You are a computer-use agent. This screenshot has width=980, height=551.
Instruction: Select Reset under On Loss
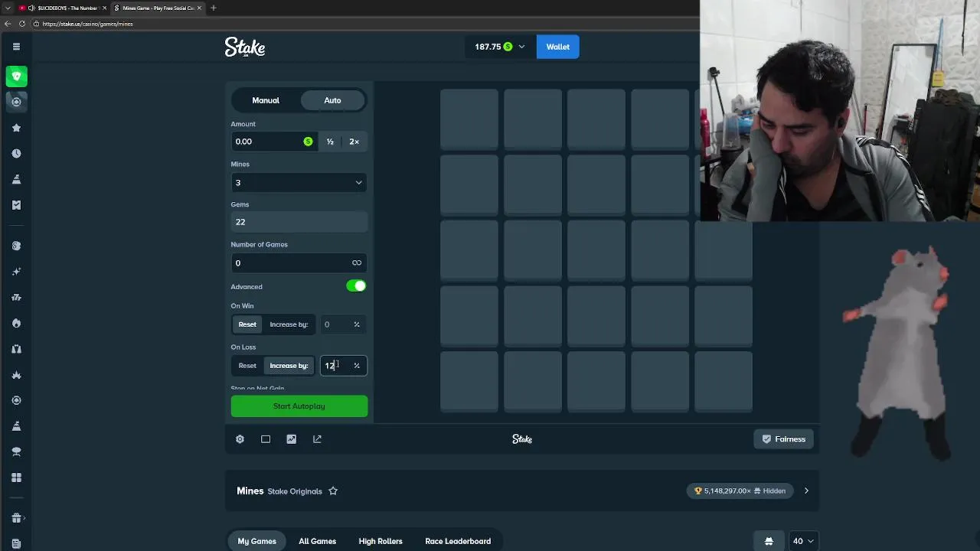pos(247,366)
